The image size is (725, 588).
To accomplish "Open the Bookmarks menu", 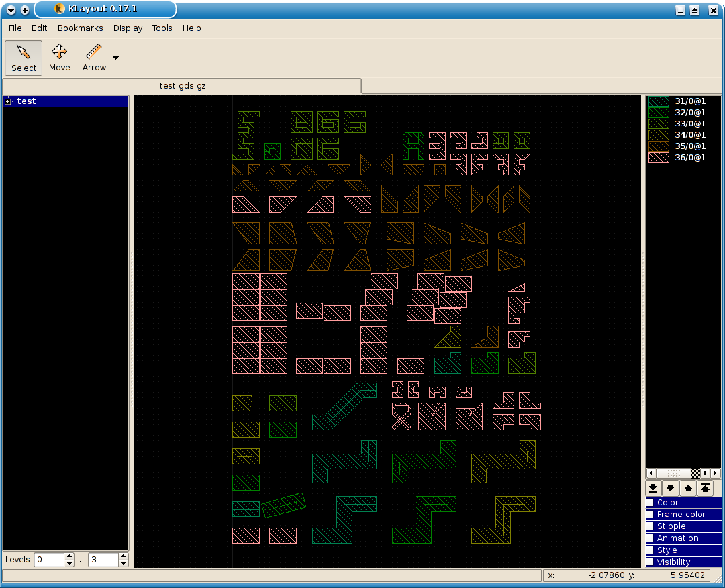I will tap(80, 28).
